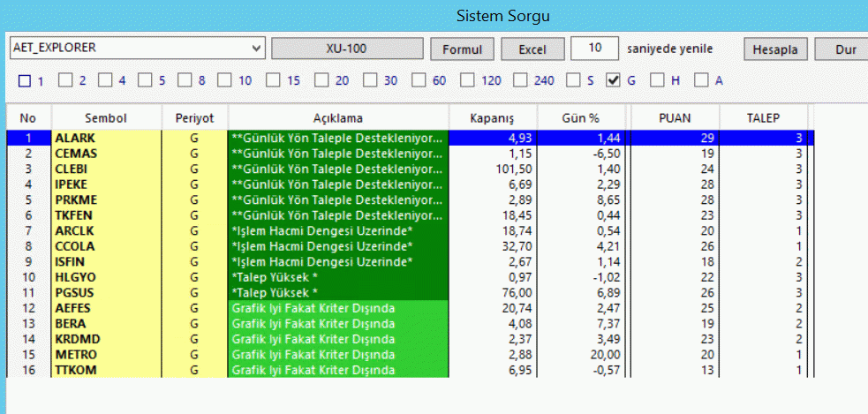Click the PUAN value 13 cell
Image resolution: width=868 pixels, height=414 pixels.
pos(675,370)
